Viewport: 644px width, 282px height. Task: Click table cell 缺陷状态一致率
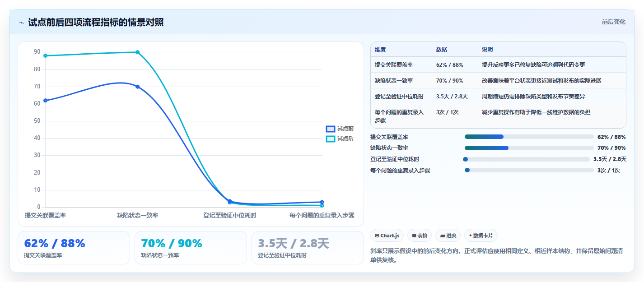pyautogui.click(x=394, y=81)
